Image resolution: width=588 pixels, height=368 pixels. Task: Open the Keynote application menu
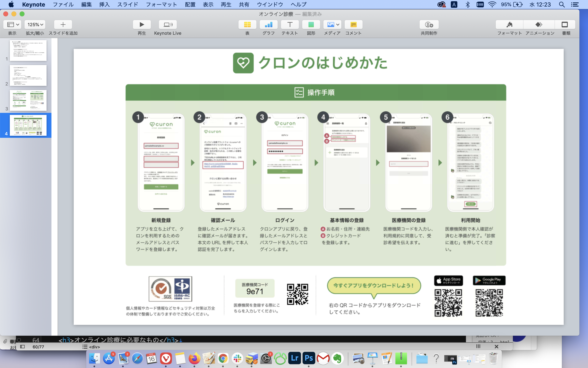click(33, 4)
